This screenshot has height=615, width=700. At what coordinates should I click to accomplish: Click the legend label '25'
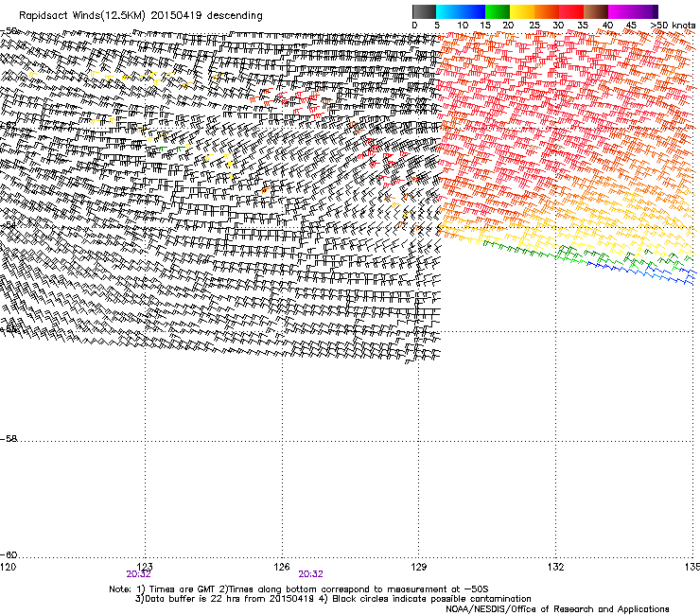pos(534,26)
